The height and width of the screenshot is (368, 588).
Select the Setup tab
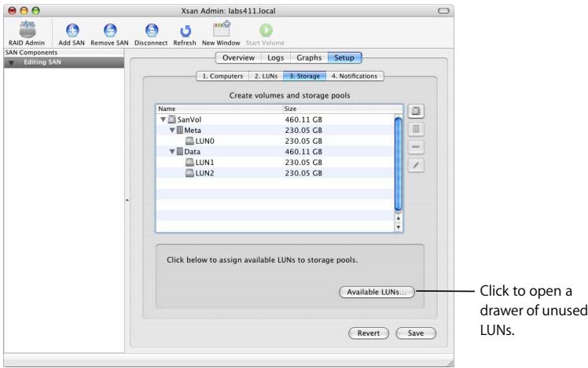[x=344, y=57]
